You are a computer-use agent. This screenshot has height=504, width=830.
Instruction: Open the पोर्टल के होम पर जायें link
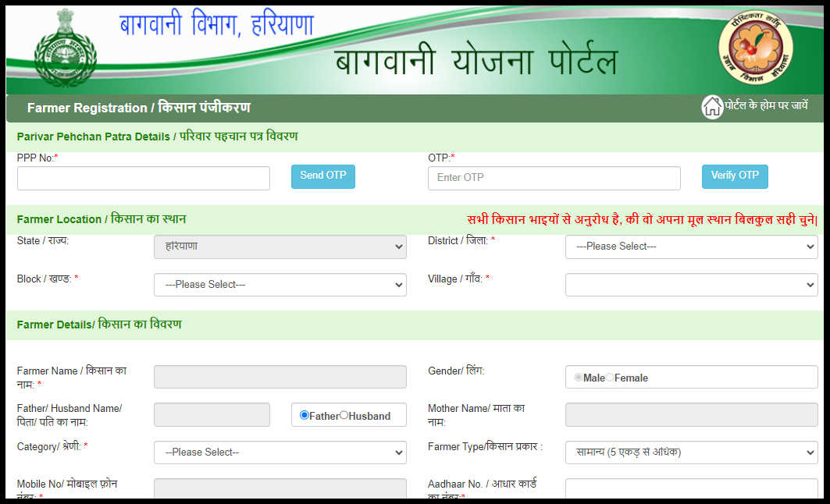767,105
